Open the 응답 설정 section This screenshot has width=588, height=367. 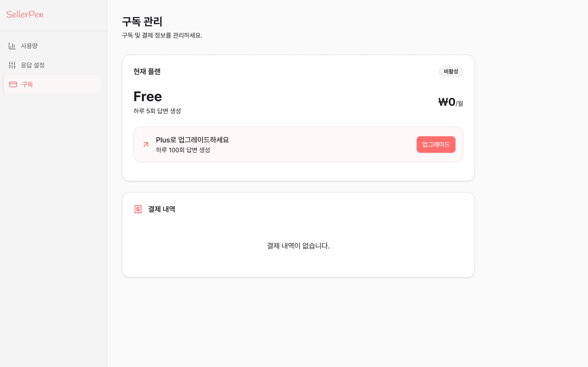[33, 65]
